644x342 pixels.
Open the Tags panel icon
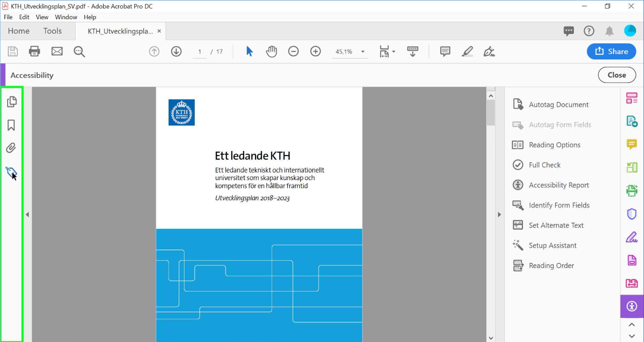click(11, 172)
